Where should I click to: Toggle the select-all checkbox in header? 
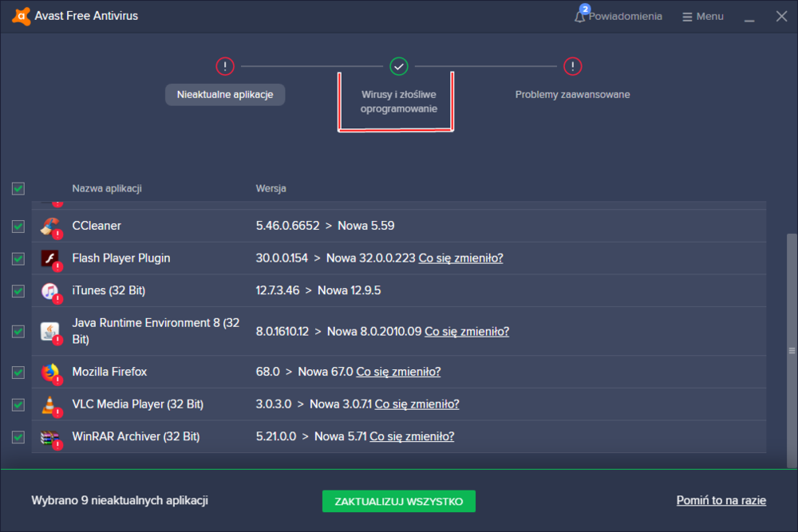click(x=18, y=189)
